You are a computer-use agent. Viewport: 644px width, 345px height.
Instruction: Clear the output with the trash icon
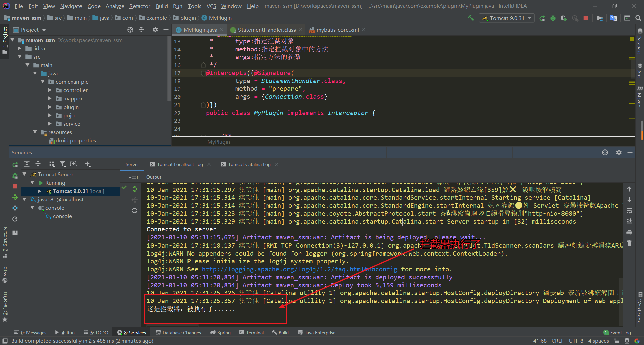(629, 243)
